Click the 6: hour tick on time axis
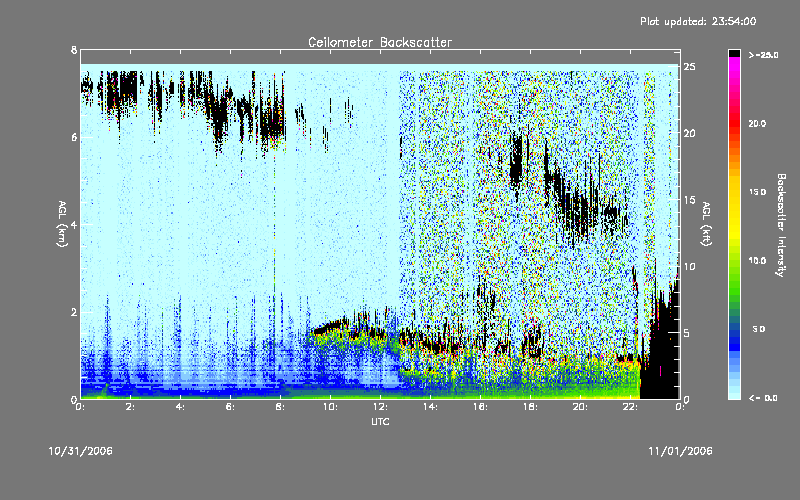800x500 pixels. pyautogui.click(x=230, y=407)
